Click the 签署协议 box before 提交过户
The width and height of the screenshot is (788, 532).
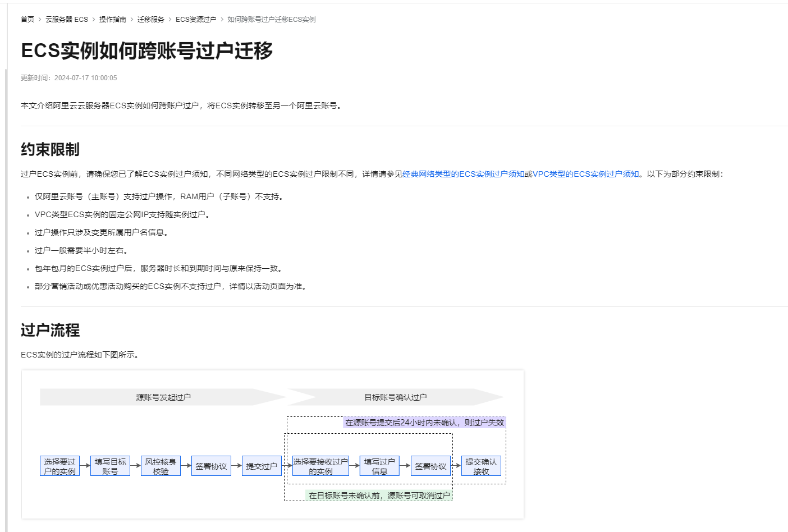click(x=211, y=466)
